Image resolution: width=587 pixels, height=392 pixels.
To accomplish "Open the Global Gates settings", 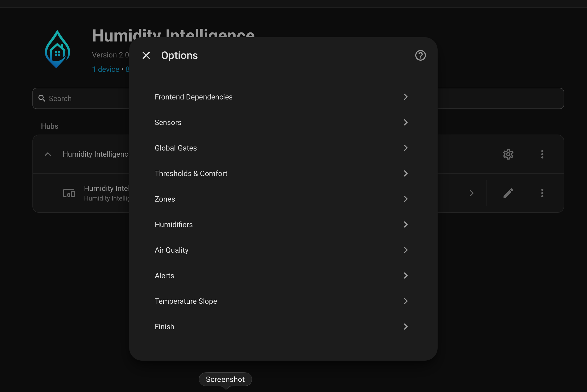I will (x=283, y=148).
